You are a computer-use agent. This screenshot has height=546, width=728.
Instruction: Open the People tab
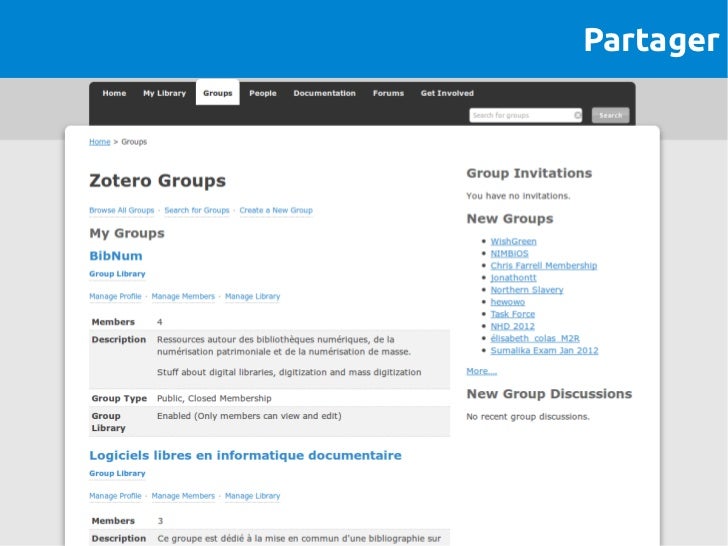[x=263, y=93]
